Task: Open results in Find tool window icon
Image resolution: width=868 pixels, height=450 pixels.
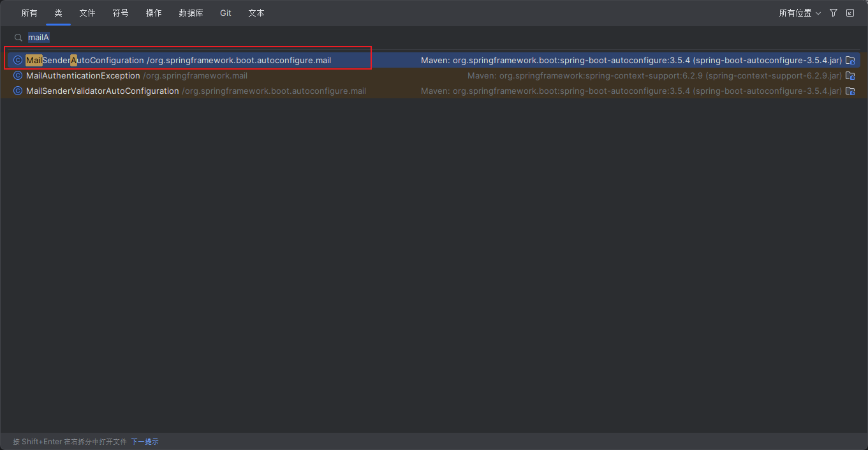Action: (x=850, y=13)
